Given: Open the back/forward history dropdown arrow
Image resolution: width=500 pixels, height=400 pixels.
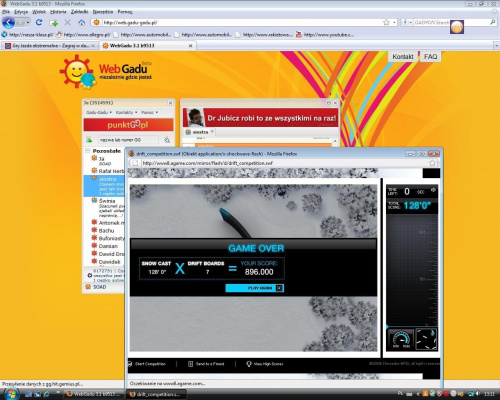Looking at the screenshot, I should pyautogui.click(x=28, y=23).
